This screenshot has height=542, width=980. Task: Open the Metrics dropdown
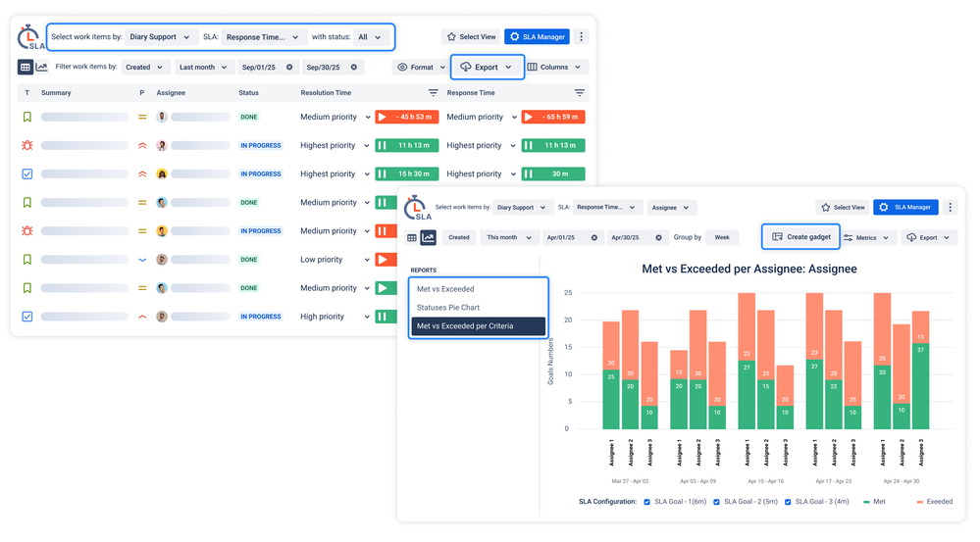pos(867,237)
